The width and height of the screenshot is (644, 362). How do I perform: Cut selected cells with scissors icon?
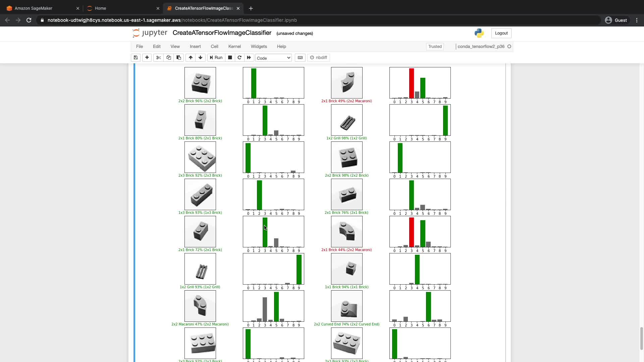pyautogui.click(x=159, y=58)
